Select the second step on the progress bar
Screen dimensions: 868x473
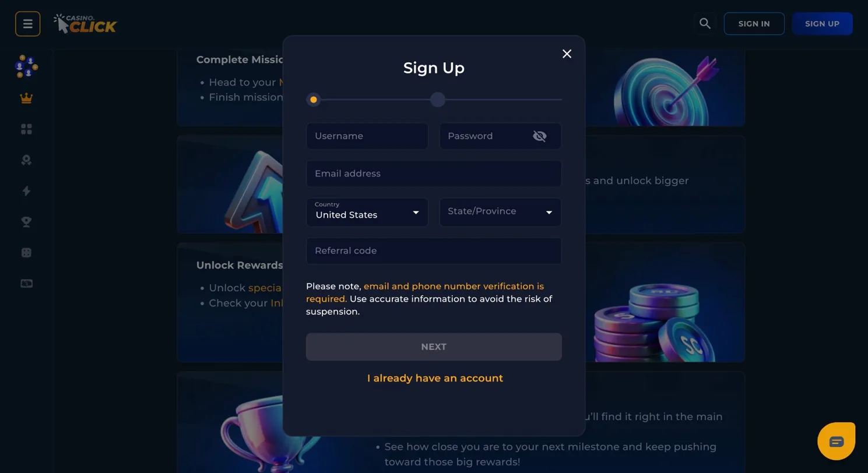click(438, 100)
